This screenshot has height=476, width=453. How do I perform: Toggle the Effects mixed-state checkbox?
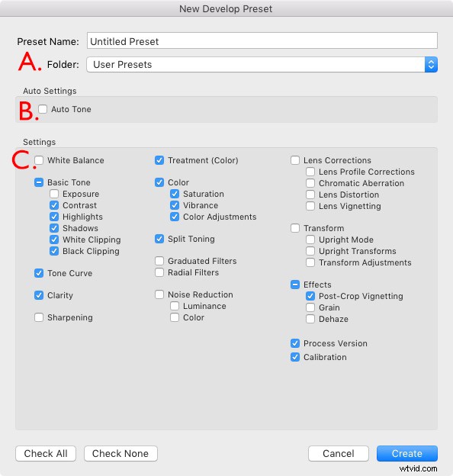pyautogui.click(x=295, y=285)
